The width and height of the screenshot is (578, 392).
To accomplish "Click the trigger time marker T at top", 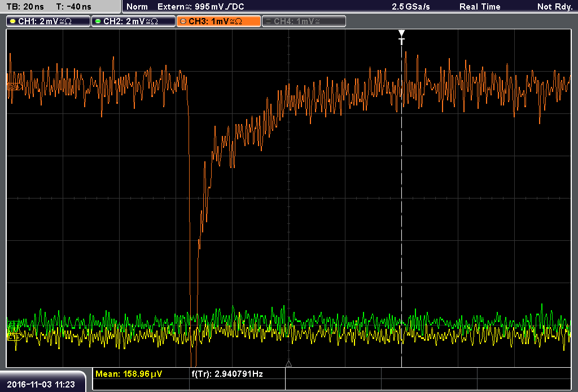I will (x=401, y=37).
